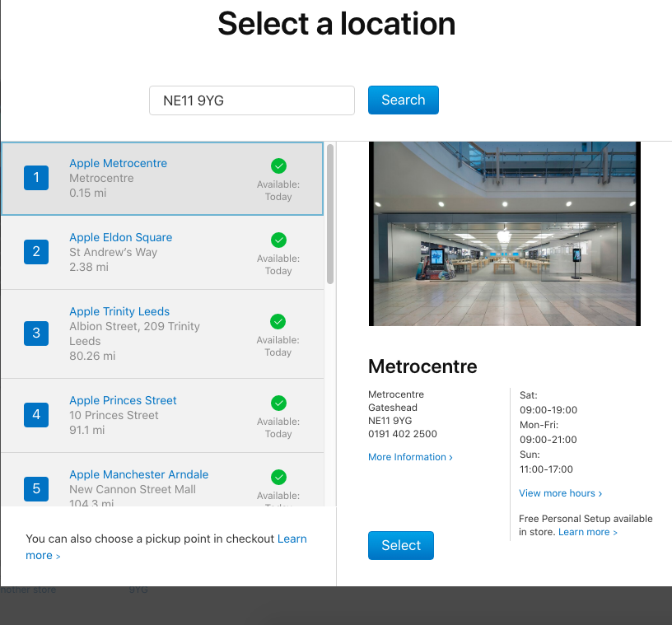This screenshot has height=625, width=672.
Task: Open the Apple Eldon Square store link
Action: point(121,237)
